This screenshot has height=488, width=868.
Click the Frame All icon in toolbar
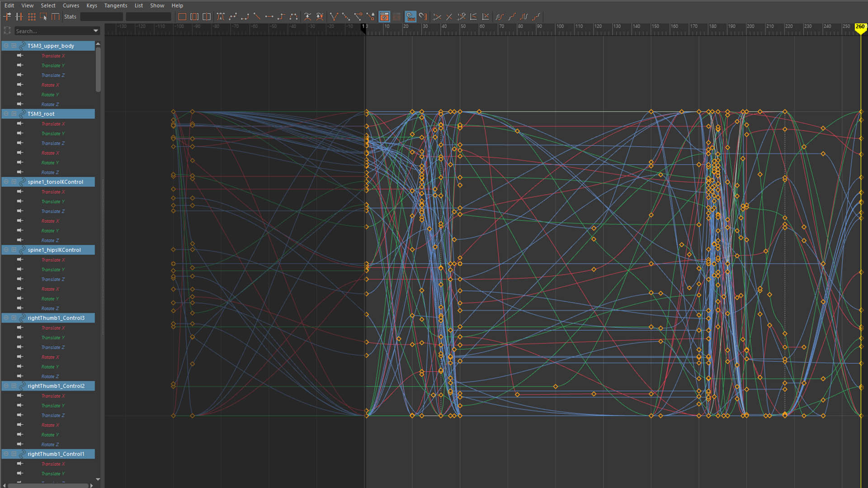(x=182, y=17)
